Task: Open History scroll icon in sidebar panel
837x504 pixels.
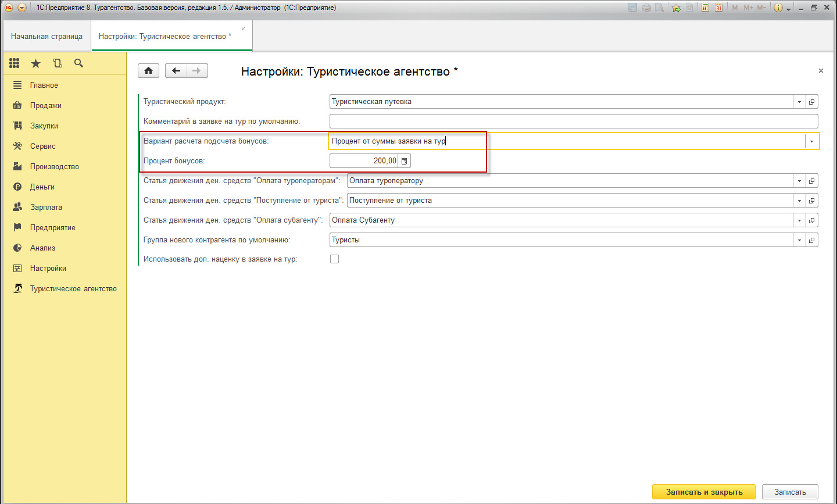Action: [x=57, y=63]
